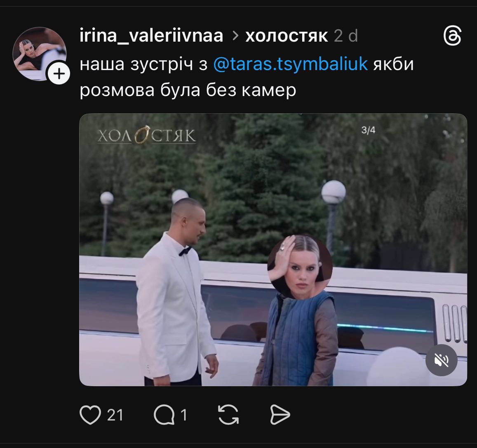View the 21 likes count

(x=115, y=415)
